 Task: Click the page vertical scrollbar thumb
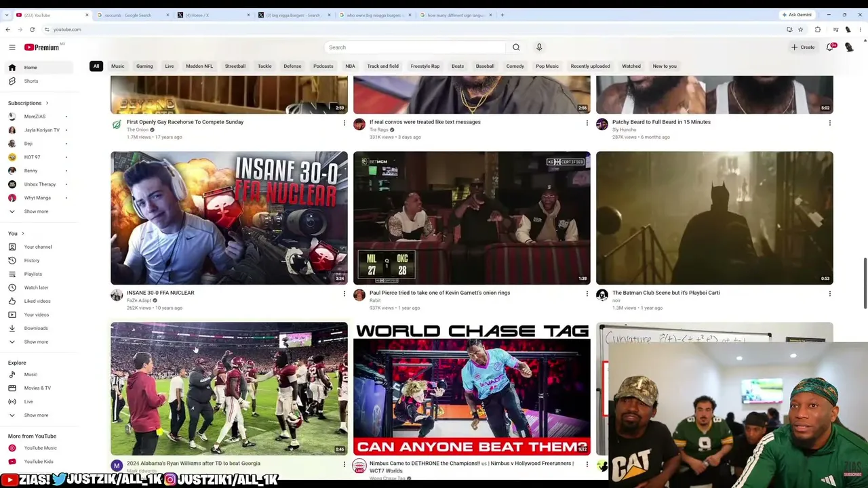[865, 283]
